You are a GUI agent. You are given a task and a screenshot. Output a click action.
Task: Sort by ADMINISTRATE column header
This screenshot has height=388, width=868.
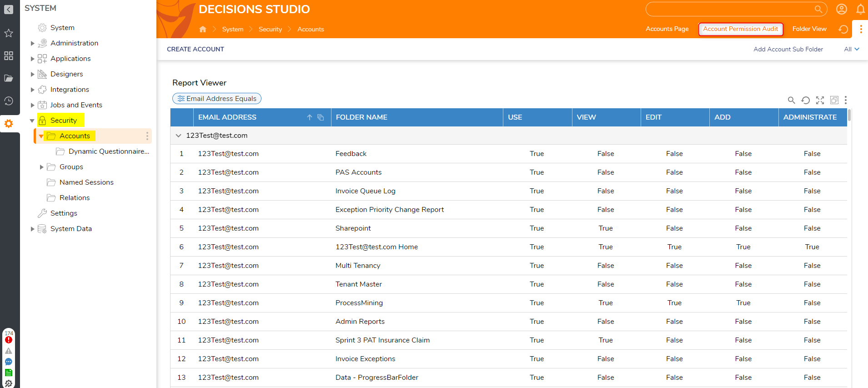pyautogui.click(x=813, y=117)
